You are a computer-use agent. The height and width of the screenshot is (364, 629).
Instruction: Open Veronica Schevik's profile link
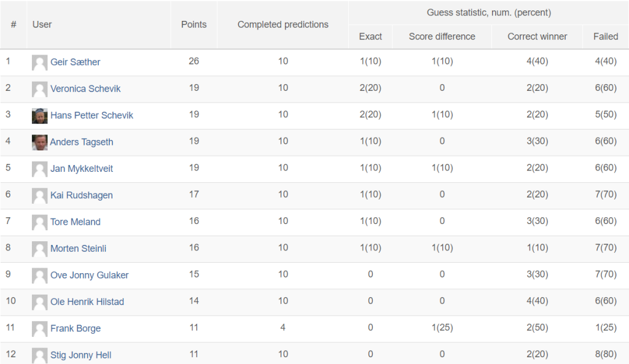(x=85, y=88)
